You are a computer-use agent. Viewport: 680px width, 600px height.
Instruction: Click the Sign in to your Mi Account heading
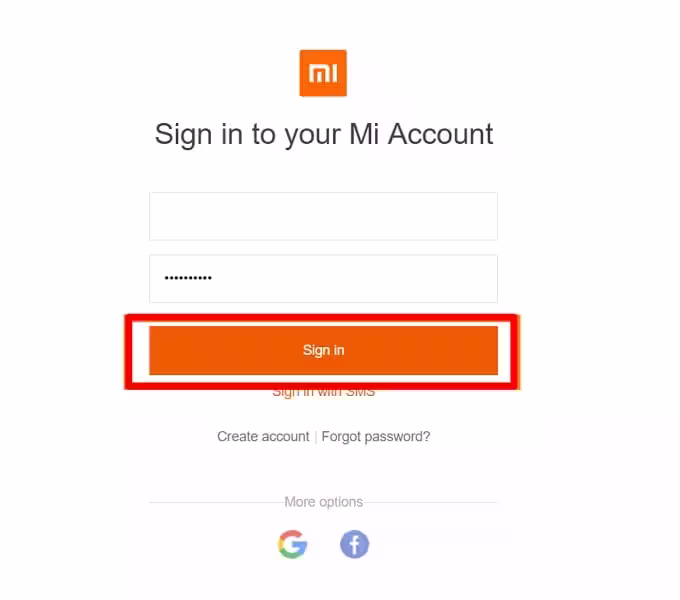coord(324,135)
